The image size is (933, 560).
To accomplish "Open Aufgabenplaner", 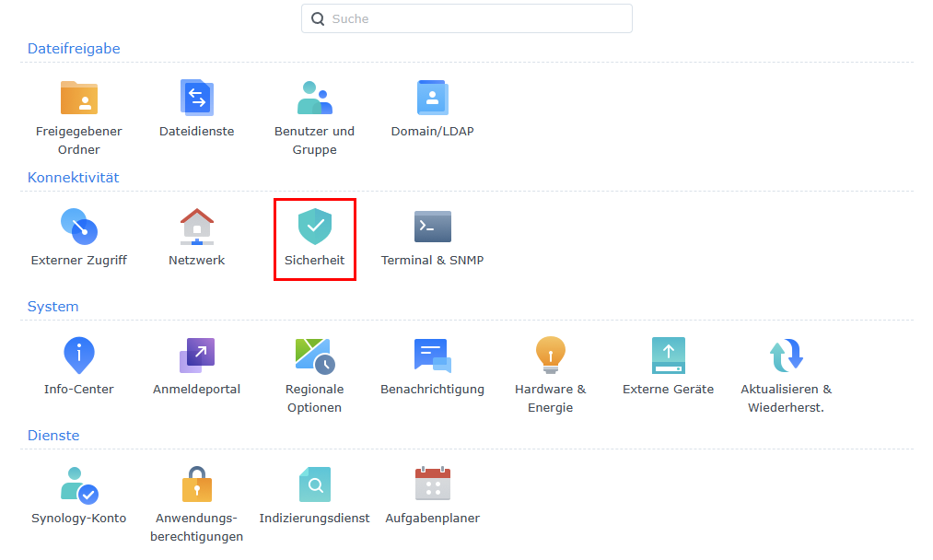I will coord(432,484).
